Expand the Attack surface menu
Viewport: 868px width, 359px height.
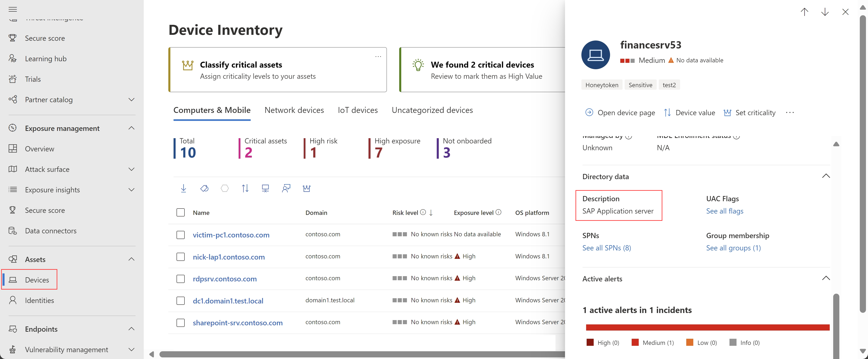click(131, 169)
